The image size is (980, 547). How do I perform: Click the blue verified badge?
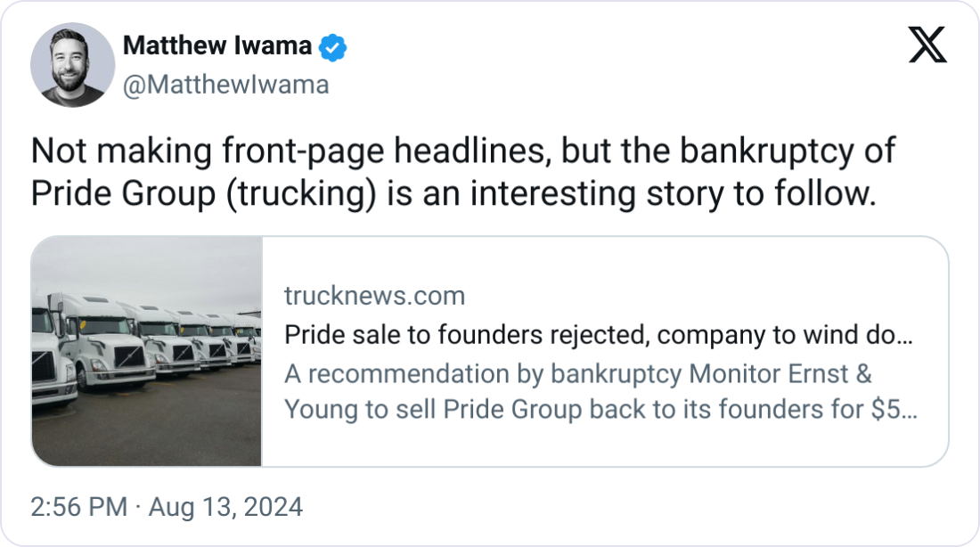[333, 47]
